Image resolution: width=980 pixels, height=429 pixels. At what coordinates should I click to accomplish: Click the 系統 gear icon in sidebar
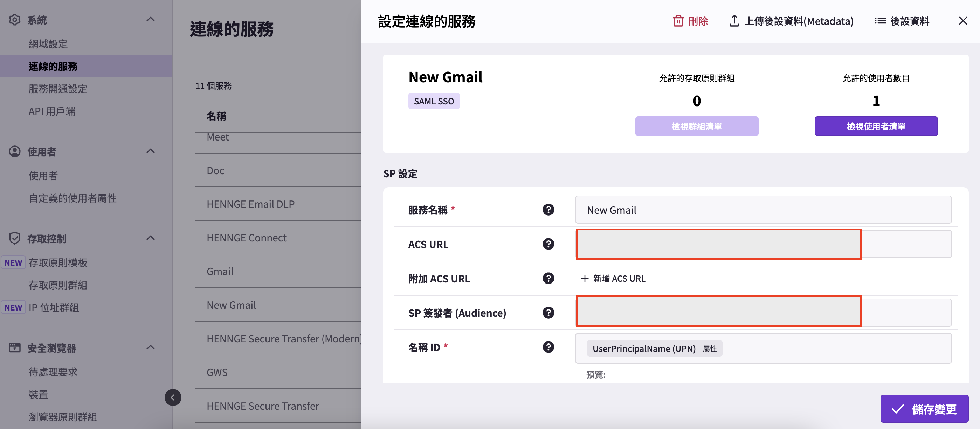14,19
